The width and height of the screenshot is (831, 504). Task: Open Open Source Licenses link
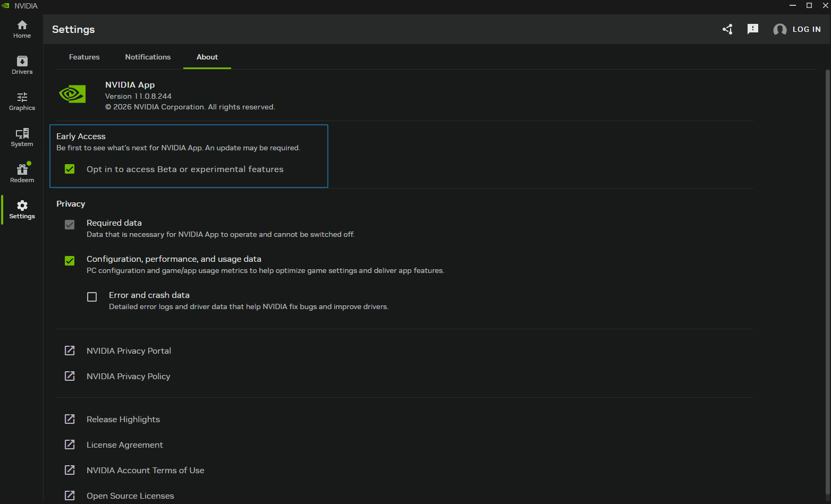130,496
